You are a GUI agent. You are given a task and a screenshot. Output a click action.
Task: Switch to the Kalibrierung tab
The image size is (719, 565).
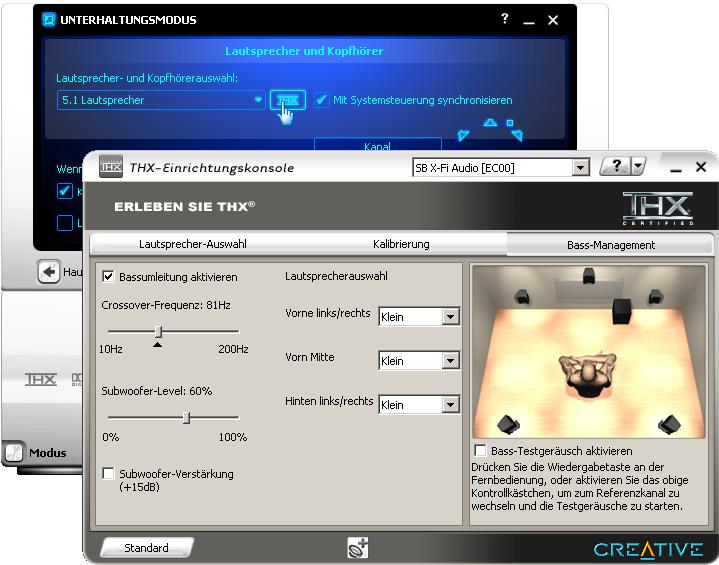[x=401, y=244]
